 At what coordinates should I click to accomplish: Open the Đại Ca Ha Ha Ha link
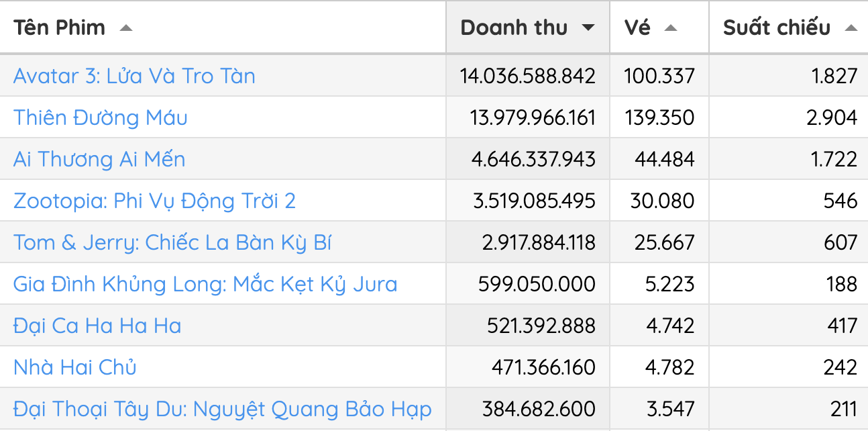[x=95, y=326]
